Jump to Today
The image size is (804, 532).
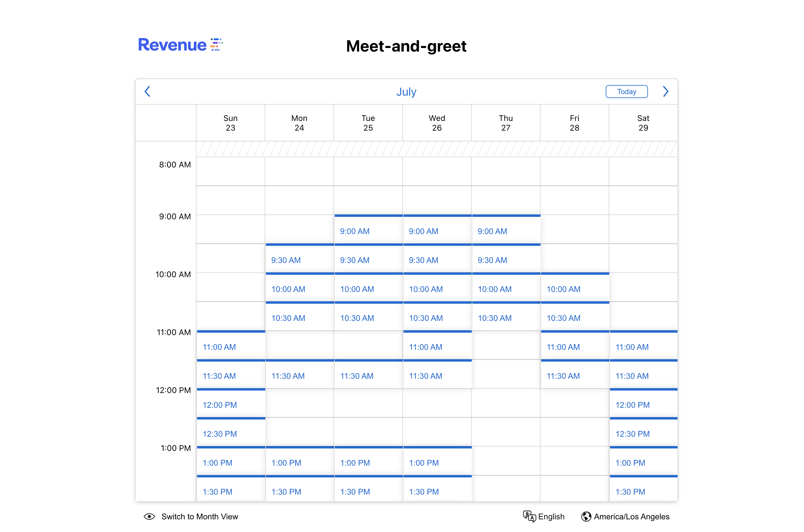click(x=626, y=91)
